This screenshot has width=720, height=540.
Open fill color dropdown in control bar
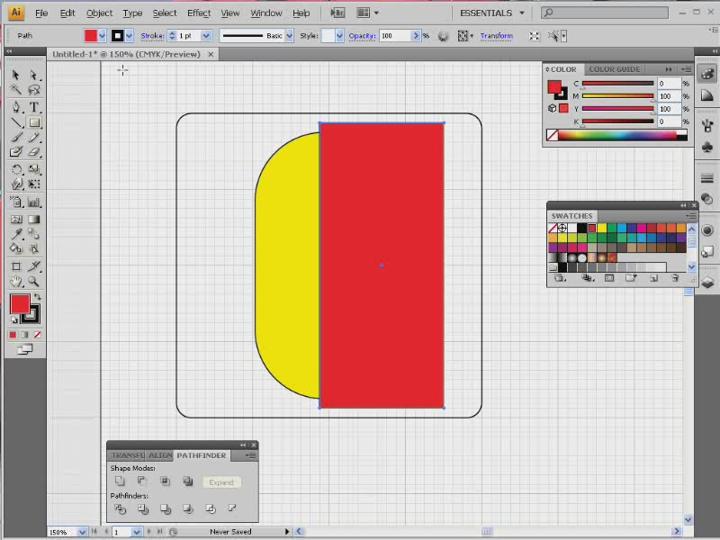click(102, 35)
